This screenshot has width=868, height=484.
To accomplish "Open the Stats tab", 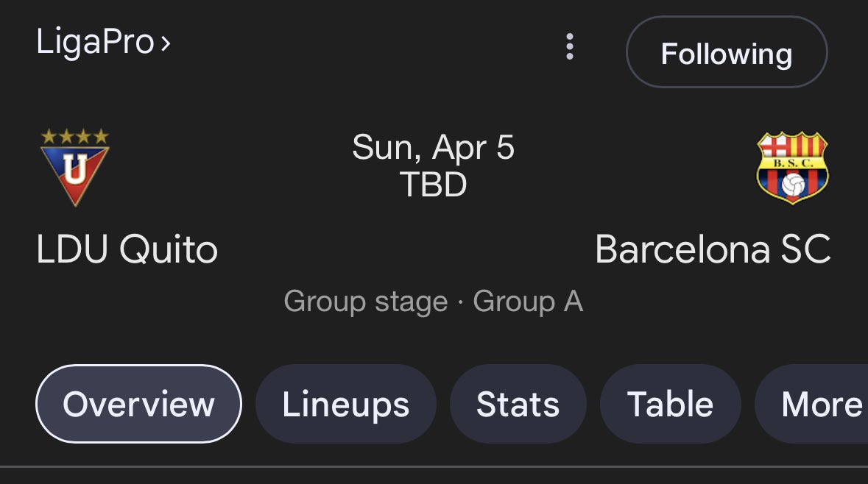I will tap(518, 405).
